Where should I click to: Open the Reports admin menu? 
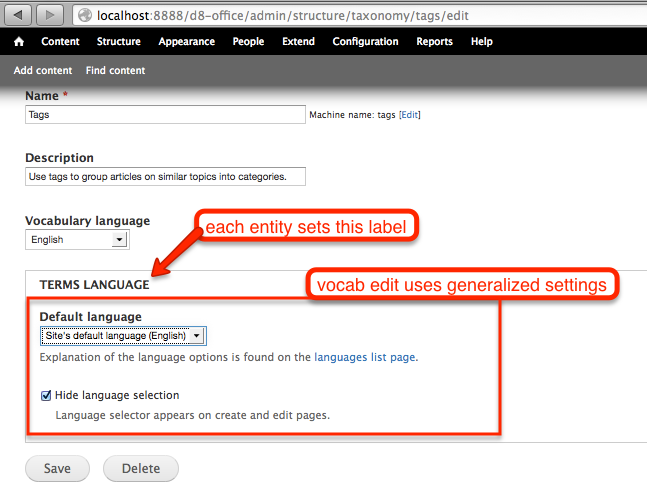click(434, 42)
